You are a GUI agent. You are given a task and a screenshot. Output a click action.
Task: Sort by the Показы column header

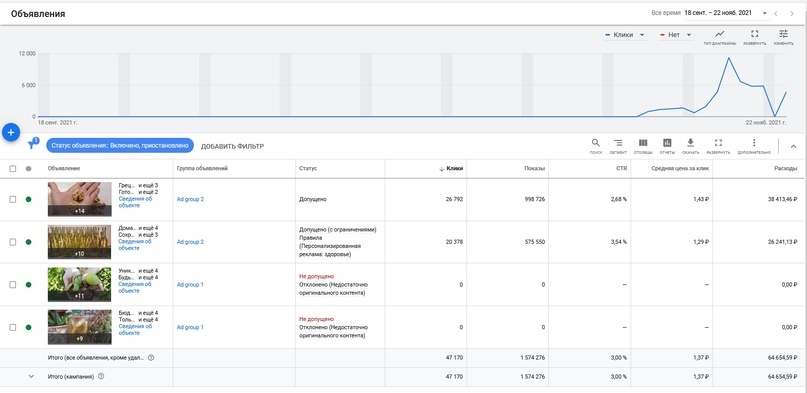click(x=534, y=168)
